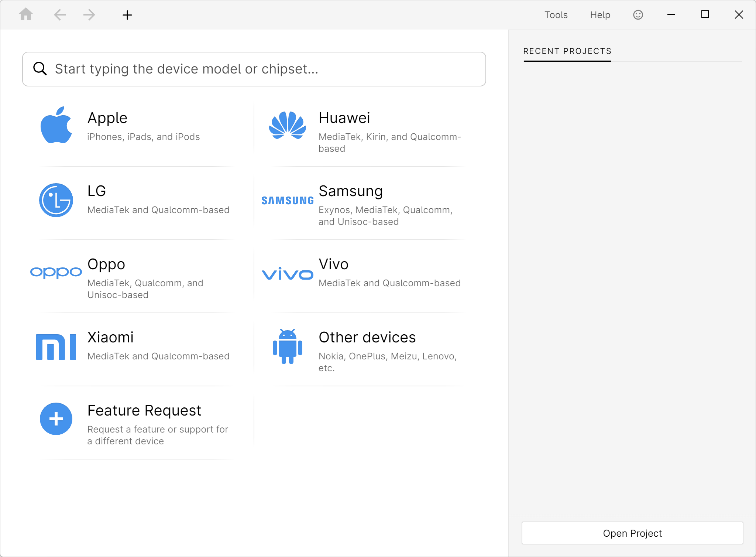Screen dimensions: 756x557
Task: Select the Android robot icon
Action: (x=288, y=346)
